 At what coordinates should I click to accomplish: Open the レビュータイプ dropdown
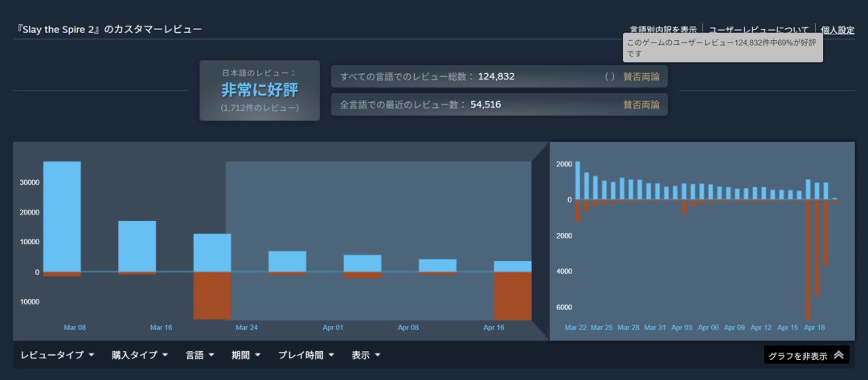point(58,355)
